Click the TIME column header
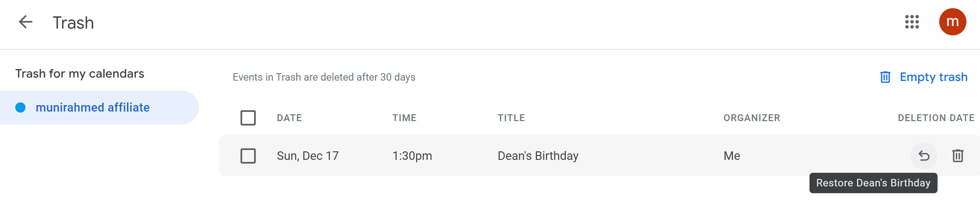Screen dimensions: 980x200 (x=405, y=118)
